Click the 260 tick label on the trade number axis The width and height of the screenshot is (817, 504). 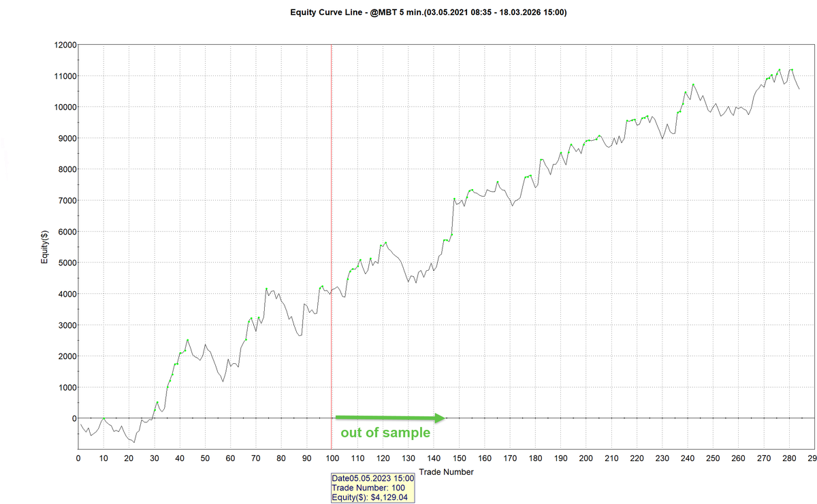tap(739, 458)
